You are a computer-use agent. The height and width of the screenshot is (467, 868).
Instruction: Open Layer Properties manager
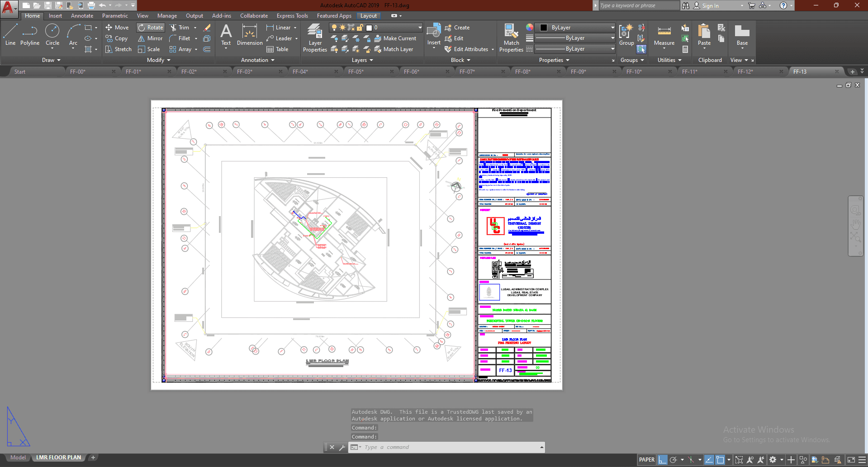coord(315,38)
